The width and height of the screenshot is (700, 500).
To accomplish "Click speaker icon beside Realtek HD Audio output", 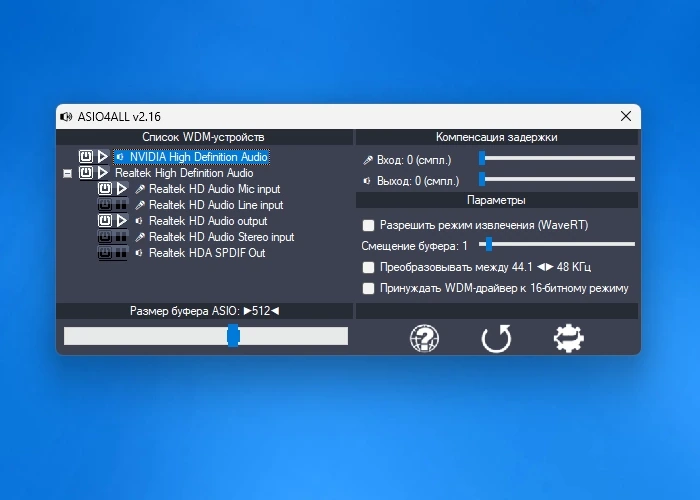I will tap(139, 221).
